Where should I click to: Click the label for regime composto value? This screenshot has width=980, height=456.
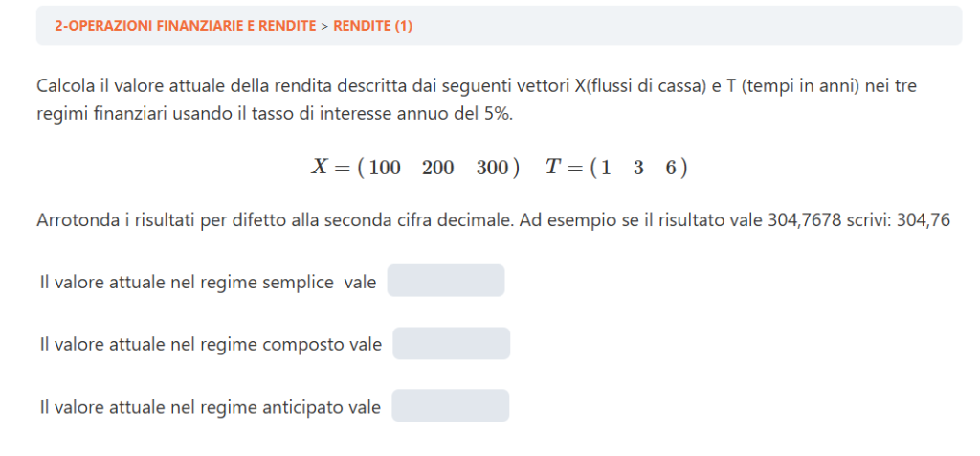(211, 344)
